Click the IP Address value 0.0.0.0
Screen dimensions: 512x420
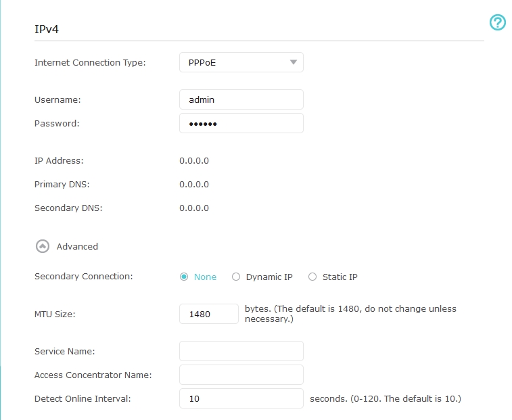(x=194, y=161)
